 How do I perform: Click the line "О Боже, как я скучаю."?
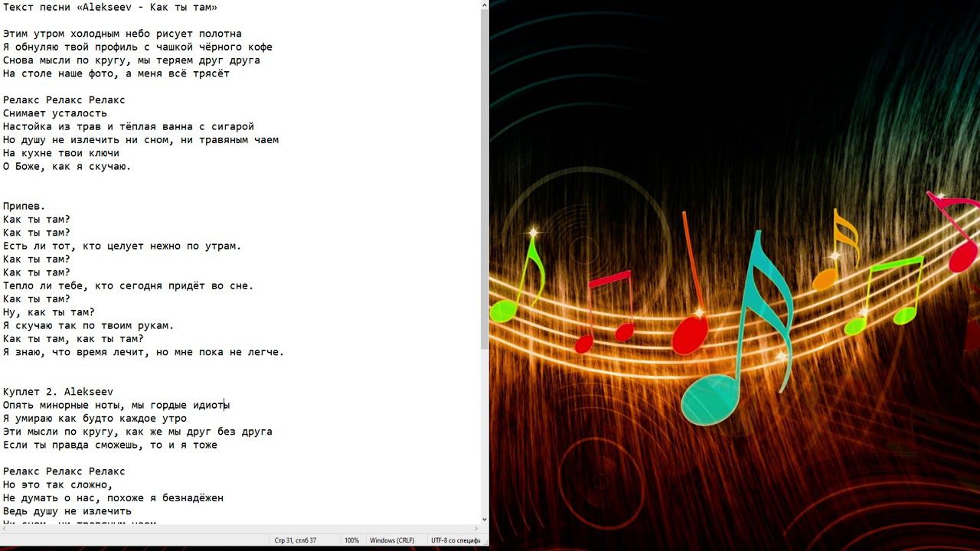pos(67,166)
